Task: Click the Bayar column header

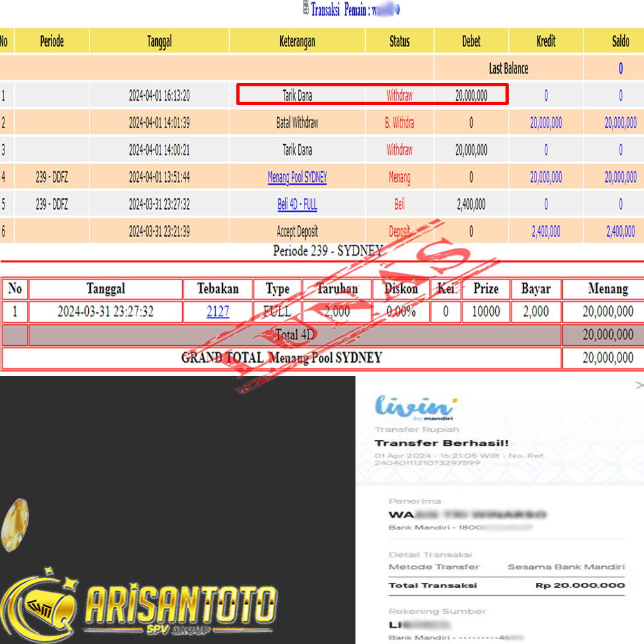Action: pyautogui.click(x=536, y=289)
